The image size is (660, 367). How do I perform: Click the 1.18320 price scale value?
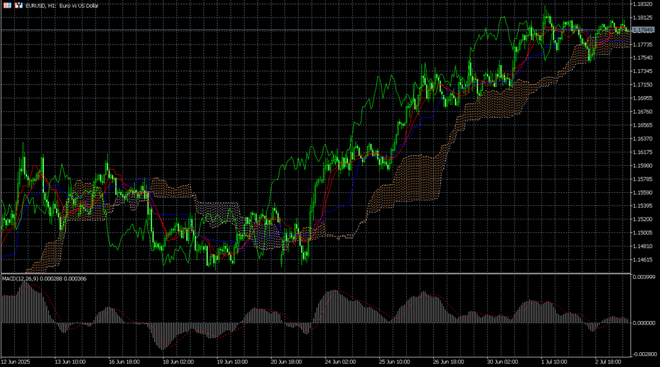(643, 4)
